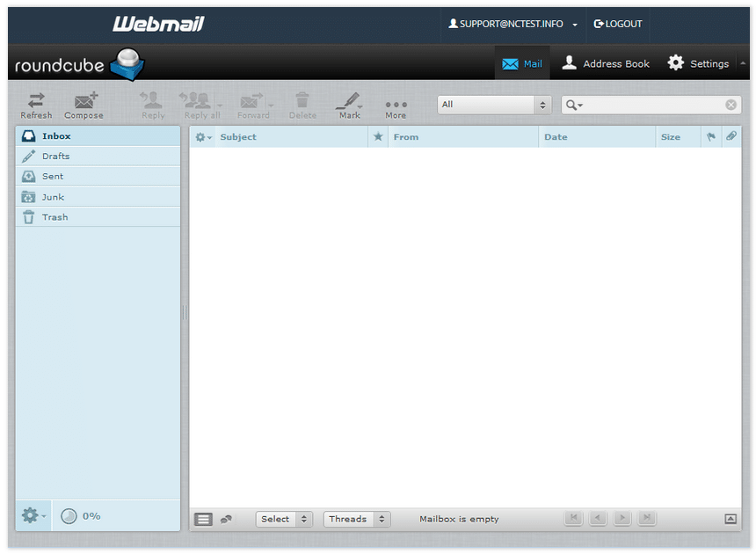Toggle the preview pane icon
This screenshot has height=554, width=756.
(x=731, y=519)
